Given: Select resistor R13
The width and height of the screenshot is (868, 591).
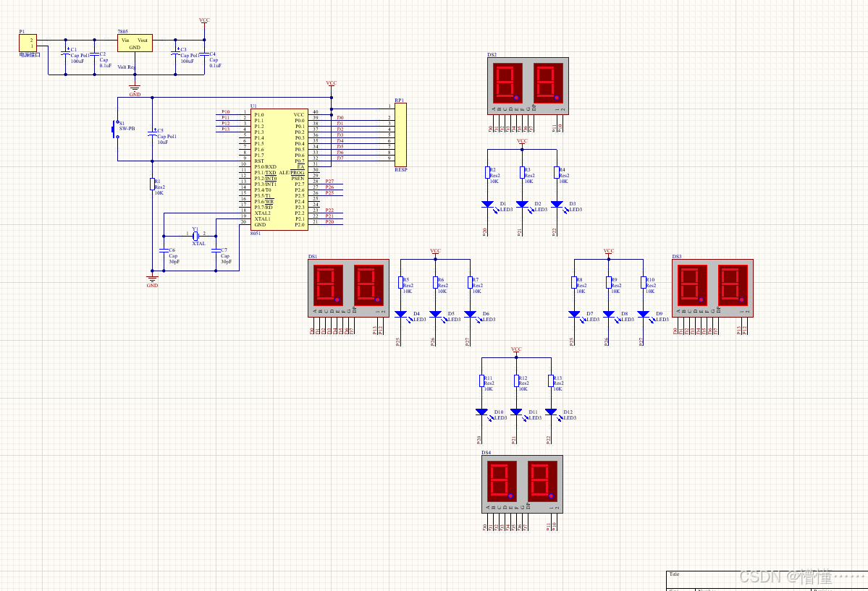Looking at the screenshot, I should [551, 380].
